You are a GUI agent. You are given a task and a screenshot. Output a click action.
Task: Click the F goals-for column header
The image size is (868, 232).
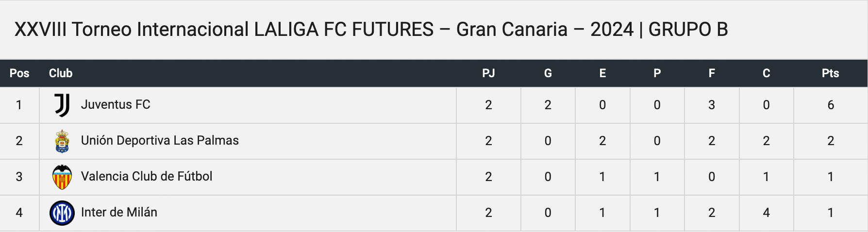pyautogui.click(x=712, y=73)
